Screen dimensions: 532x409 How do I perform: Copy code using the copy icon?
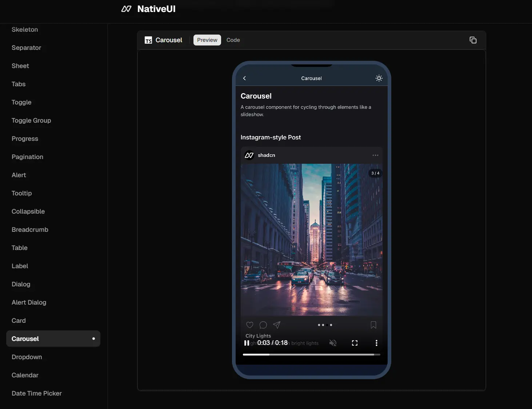click(x=473, y=40)
